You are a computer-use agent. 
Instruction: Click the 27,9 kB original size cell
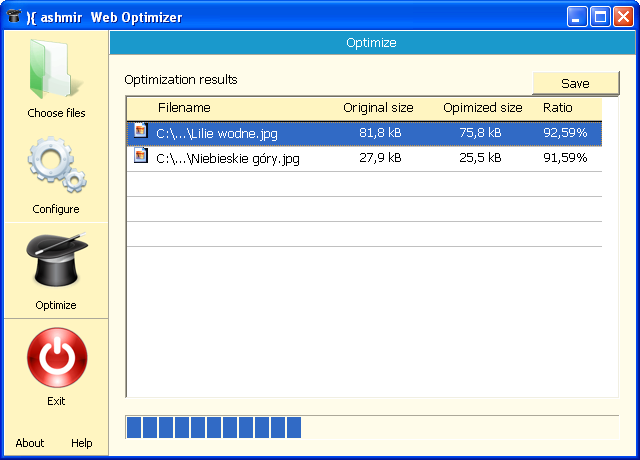[x=380, y=158]
